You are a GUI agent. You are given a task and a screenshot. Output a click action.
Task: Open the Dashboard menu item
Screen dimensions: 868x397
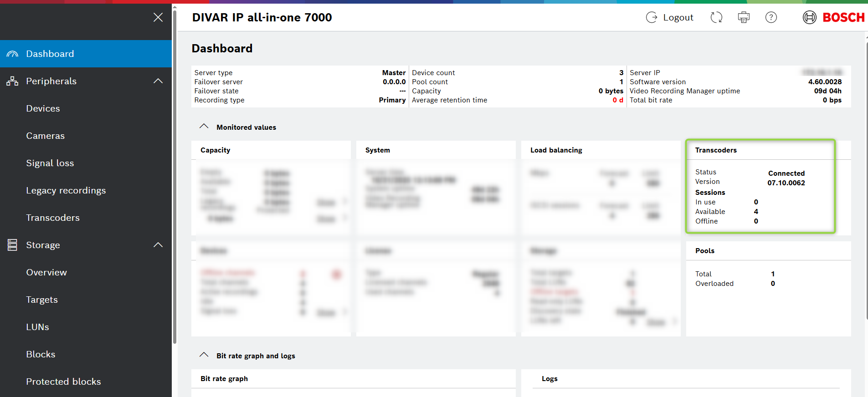click(86, 54)
